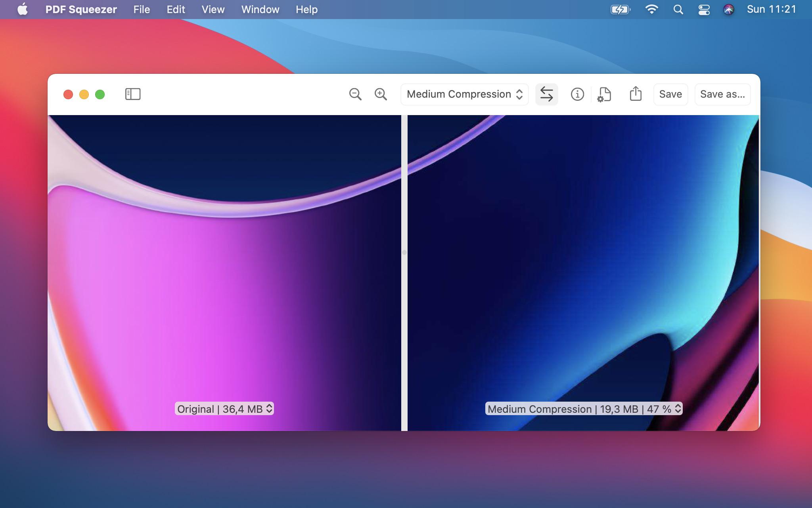Viewport: 812px width, 508px height.
Task: Show file info with the i icon
Action: [x=577, y=94]
